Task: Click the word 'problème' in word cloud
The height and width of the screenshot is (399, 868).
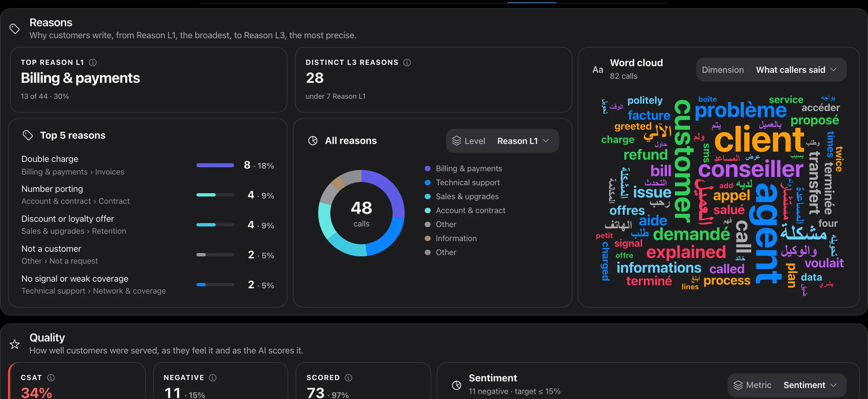Action: [740, 110]
